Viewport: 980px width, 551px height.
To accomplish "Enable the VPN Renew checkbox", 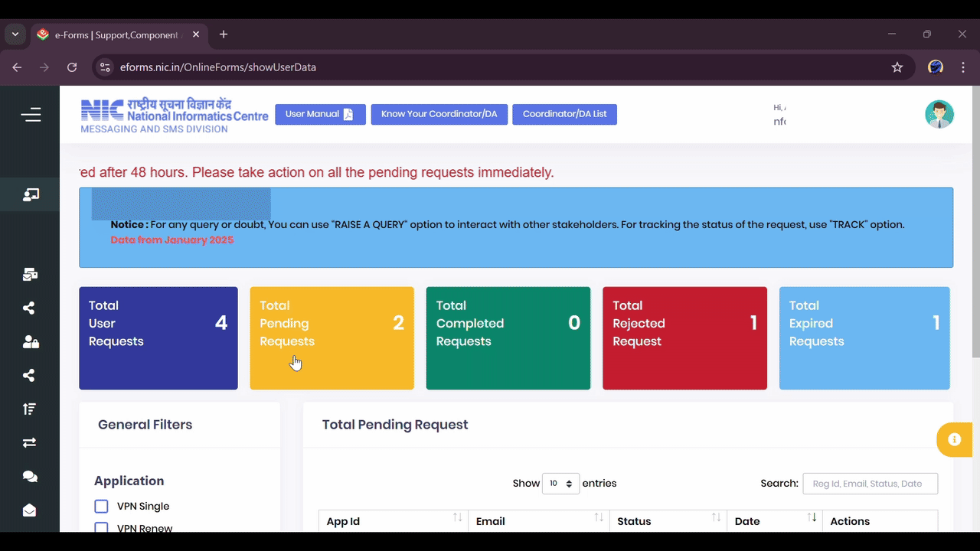I will (101, 528).
